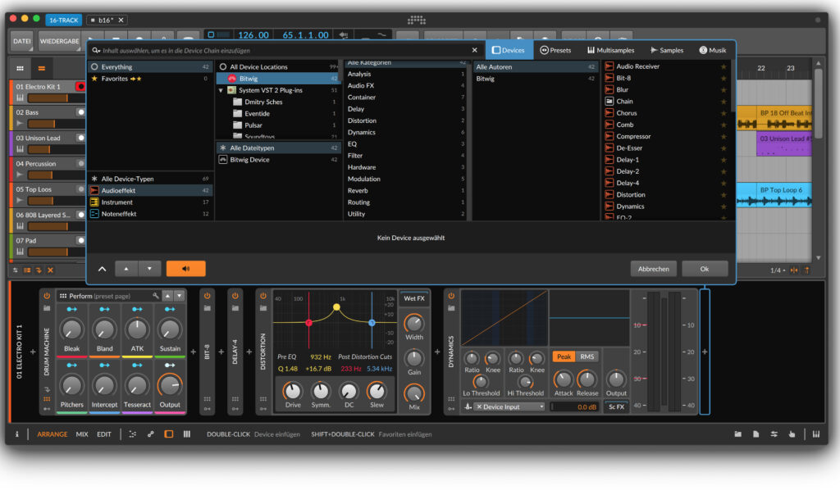Click the Attack knob in Dynamics
This screenshot has width=840, height=504.
click(563, 379)
